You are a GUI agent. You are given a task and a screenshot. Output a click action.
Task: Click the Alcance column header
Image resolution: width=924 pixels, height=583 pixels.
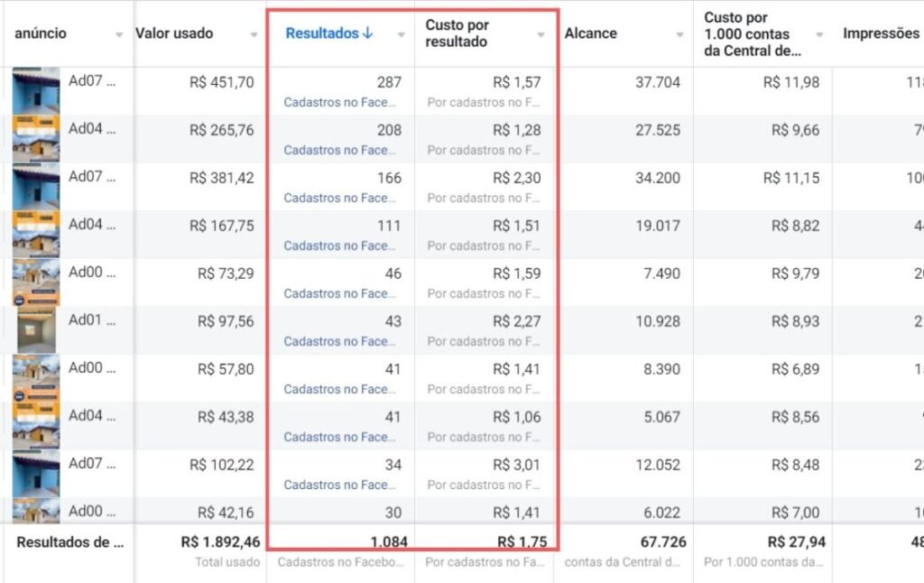590,33
